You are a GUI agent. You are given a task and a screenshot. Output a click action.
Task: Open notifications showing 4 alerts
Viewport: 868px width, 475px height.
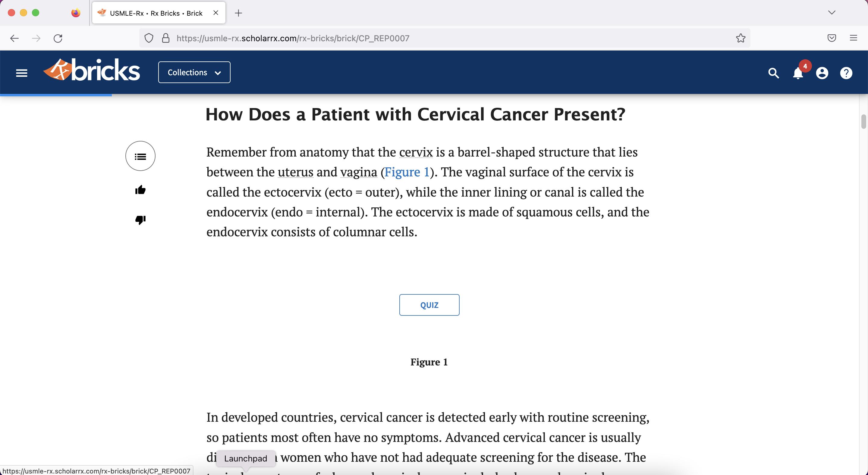797,73
